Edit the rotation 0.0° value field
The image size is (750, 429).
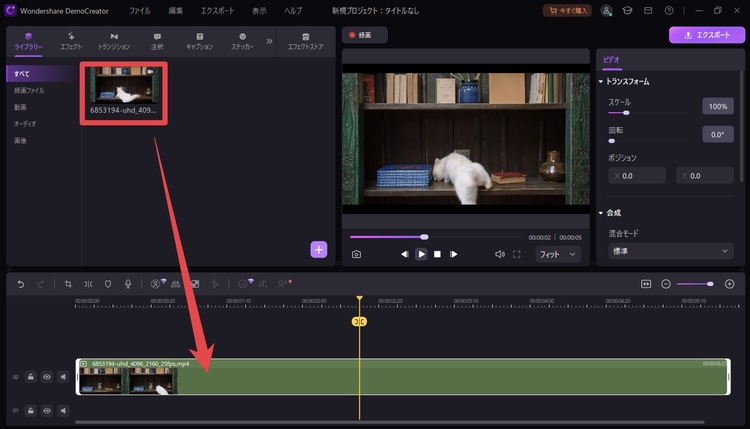coord(717,134)
